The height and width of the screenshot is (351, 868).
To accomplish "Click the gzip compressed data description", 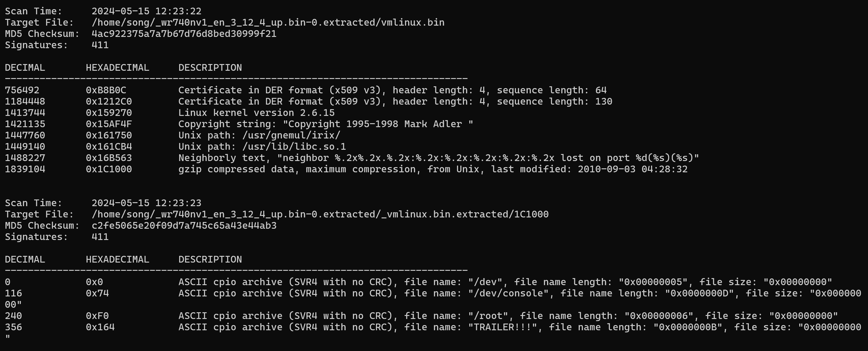I will 433,169.
